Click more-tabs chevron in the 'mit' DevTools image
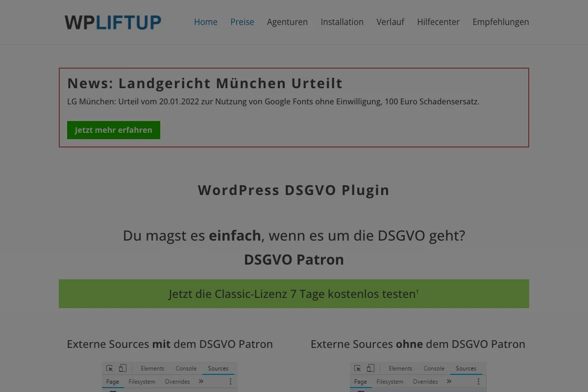The height and width of the screenshot is (392, 588). pos(201,381)
